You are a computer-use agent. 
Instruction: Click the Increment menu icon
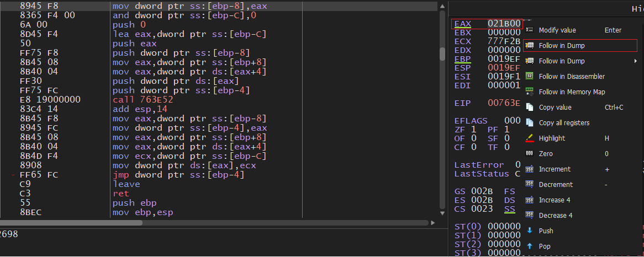coord(530,169)
